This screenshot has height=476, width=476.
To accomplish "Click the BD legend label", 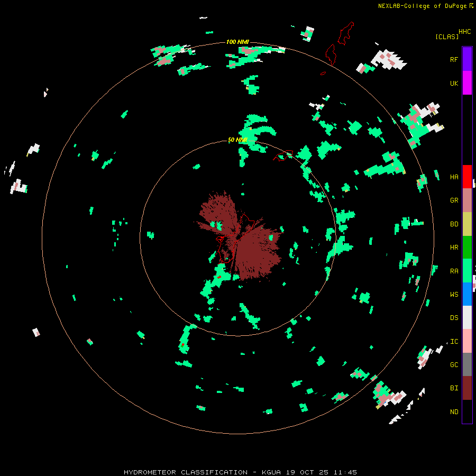I will coord(454,224).
